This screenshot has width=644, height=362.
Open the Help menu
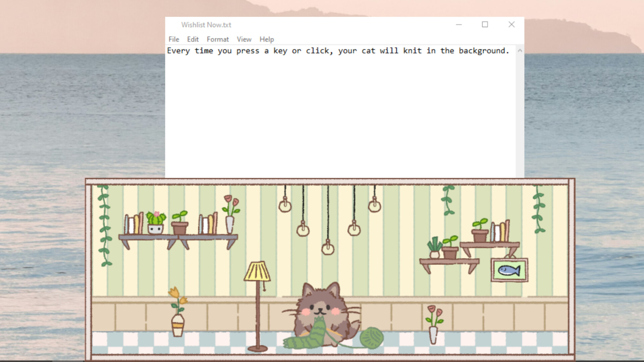click(267, 39)
